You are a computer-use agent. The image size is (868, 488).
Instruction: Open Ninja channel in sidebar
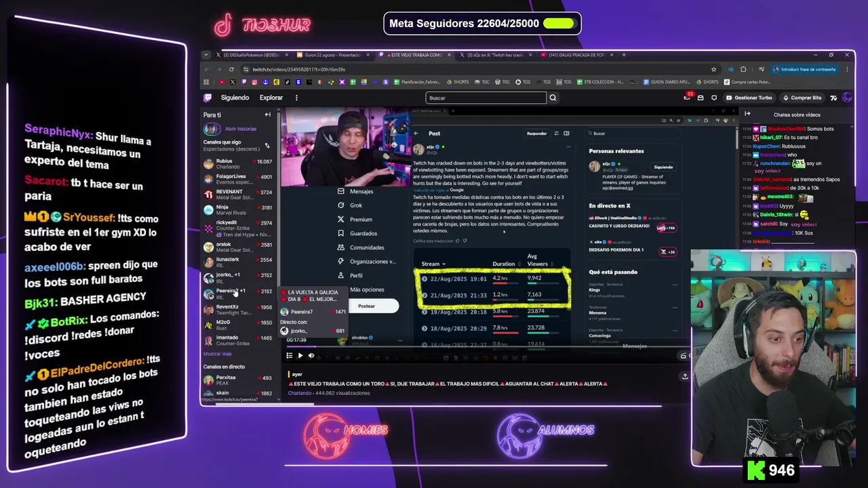tap(238, 210)
